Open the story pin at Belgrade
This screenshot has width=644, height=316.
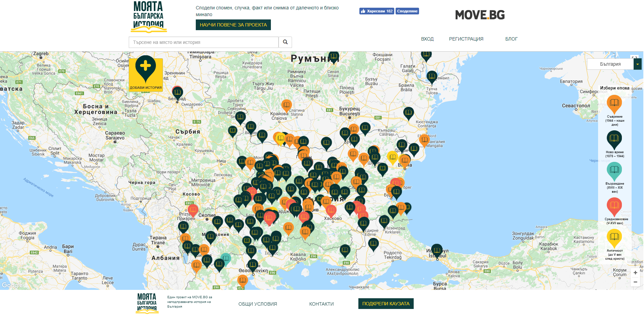(x=177, y=93)
